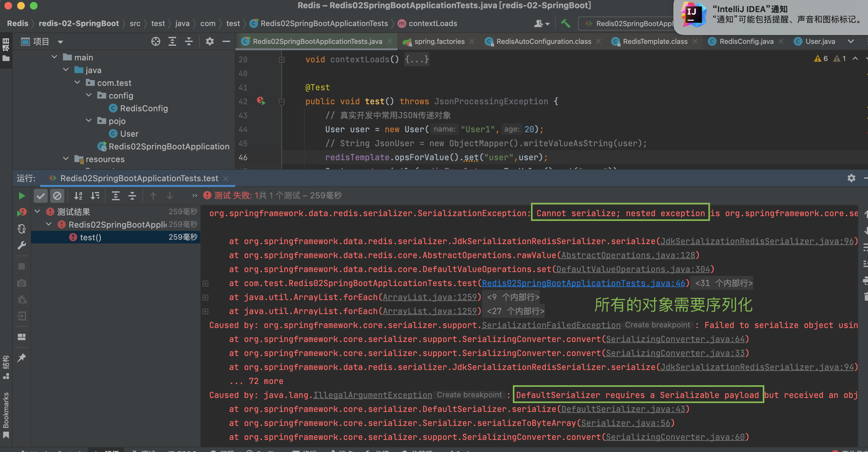Viewport: 868px width, 452px height.
Task: Click the locate target icon in project panel
Action: [x=156, y=41]
